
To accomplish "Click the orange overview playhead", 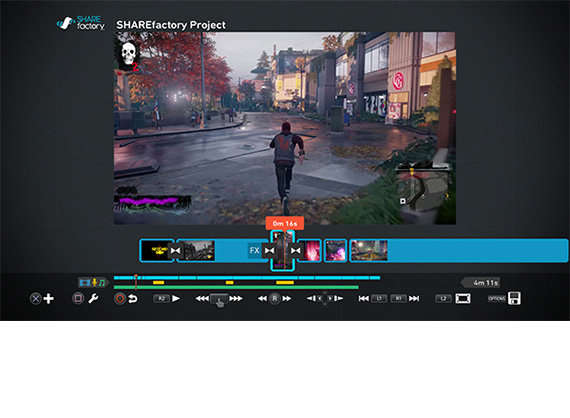I will pyautogui.click(x=136, y=281).
